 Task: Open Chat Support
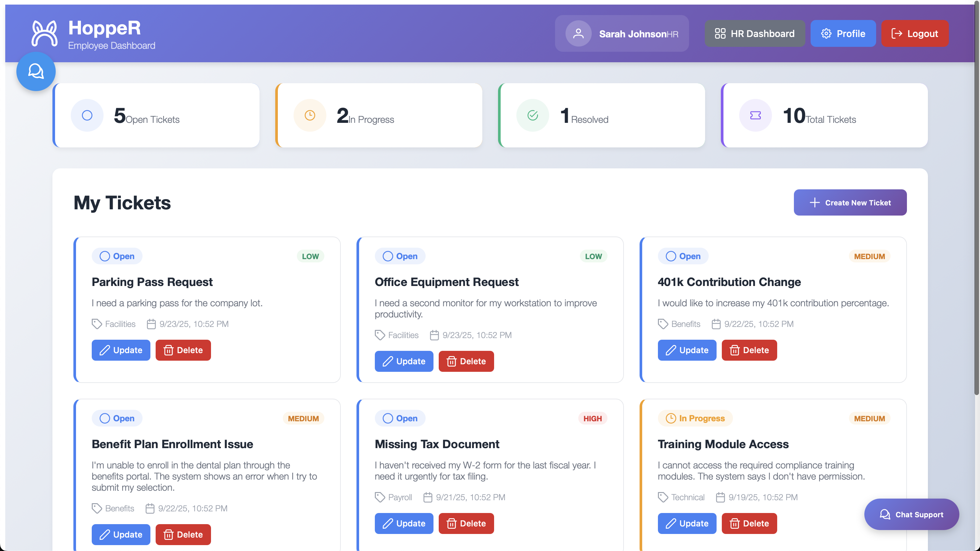click(x=912, y=514)
